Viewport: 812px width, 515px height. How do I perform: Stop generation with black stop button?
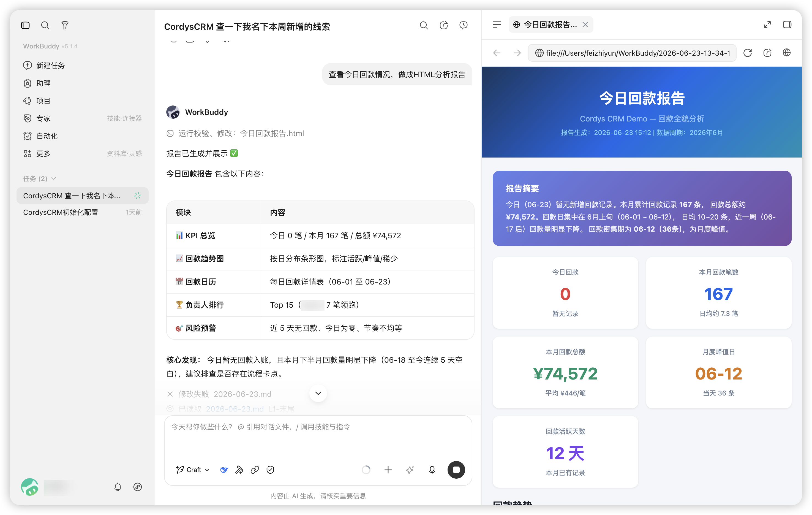456,470
